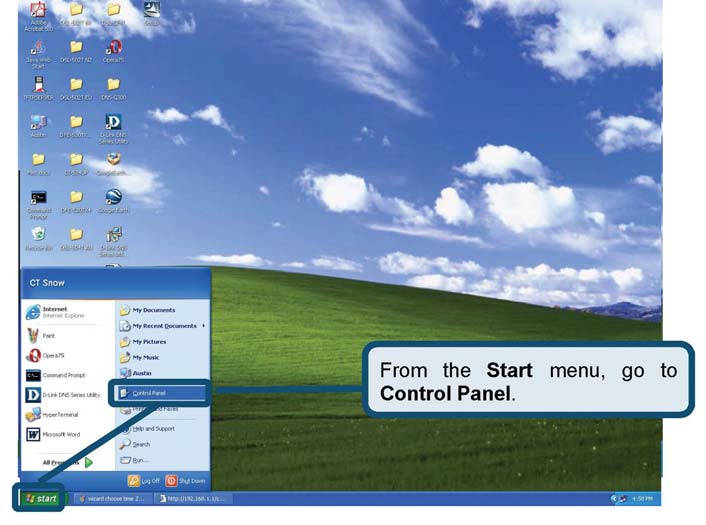
Task: Open the Run... dialog
Action: 134,460
